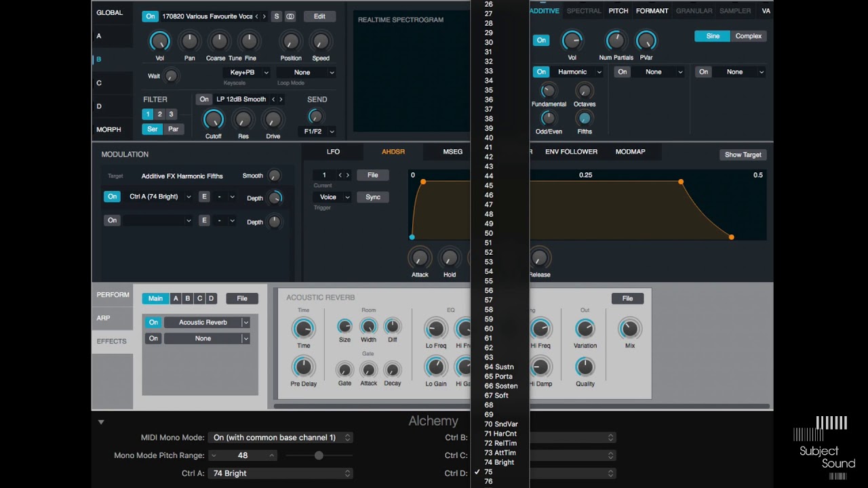
Task: Click the Acoustic Reverb File button
Action: point(627,298)
